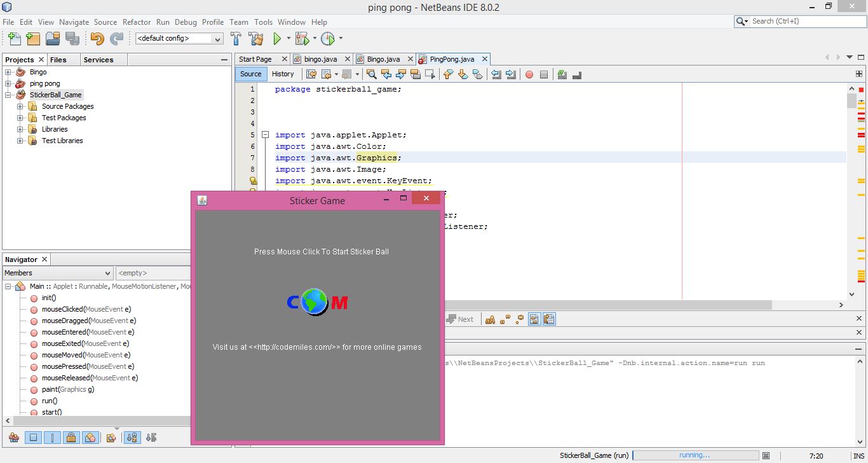Click the Undo arrow icon
868x463 pixels.
coord(97,39)
